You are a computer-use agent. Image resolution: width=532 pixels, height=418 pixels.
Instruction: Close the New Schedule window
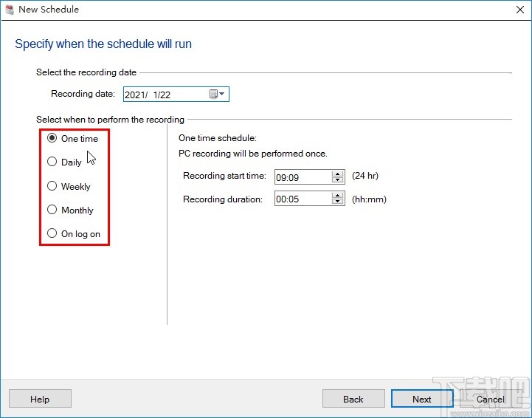tap(515, 10)
